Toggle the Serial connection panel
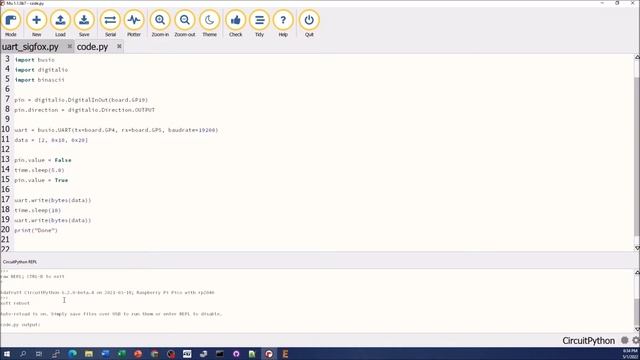Screen dimensions: 640x360 (110, 24)
